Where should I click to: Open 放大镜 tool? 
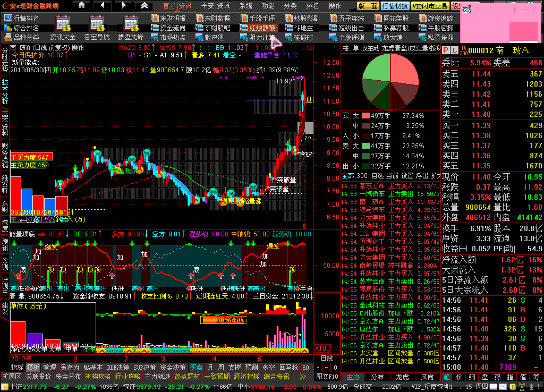[388, 37]
